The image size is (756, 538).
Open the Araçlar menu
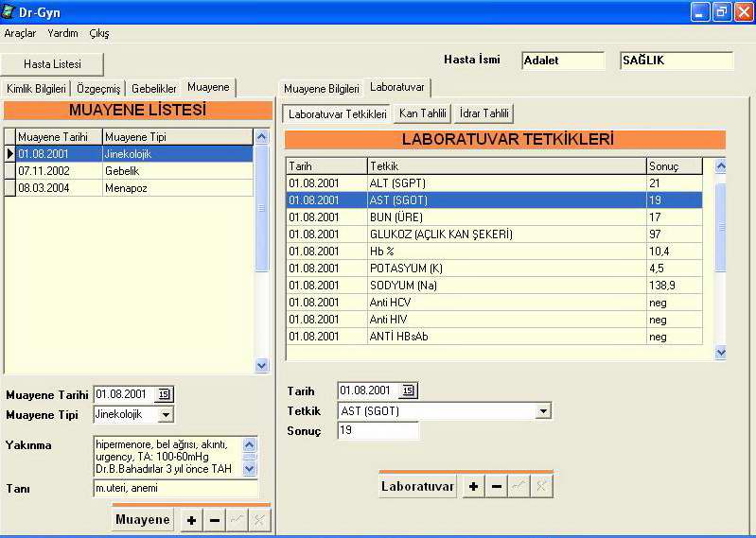coord(20,33)
